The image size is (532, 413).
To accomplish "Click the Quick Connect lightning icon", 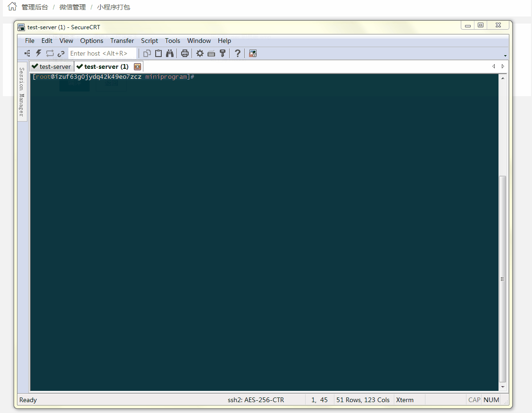I will pyautogui.click(x=39, y=53).
